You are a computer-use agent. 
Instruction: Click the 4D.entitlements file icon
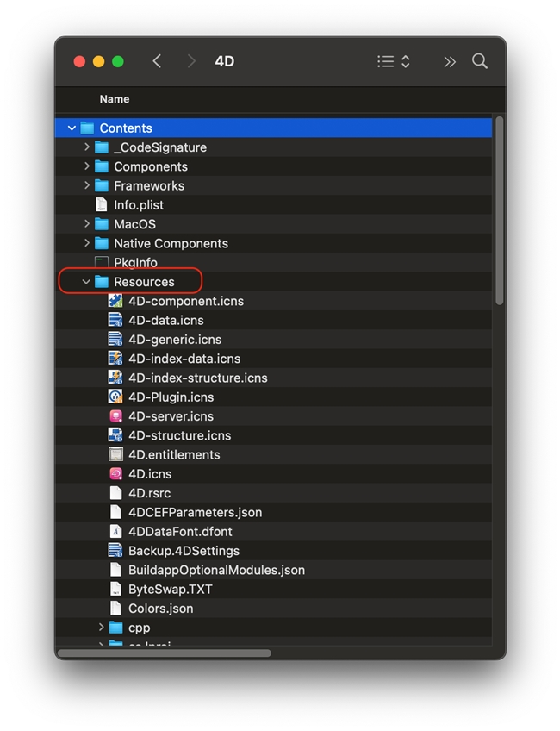point(115,455)
